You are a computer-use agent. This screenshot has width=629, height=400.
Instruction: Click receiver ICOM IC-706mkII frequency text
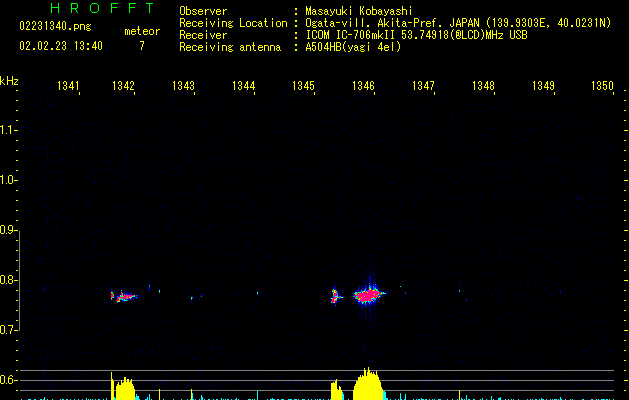(416, 35)
